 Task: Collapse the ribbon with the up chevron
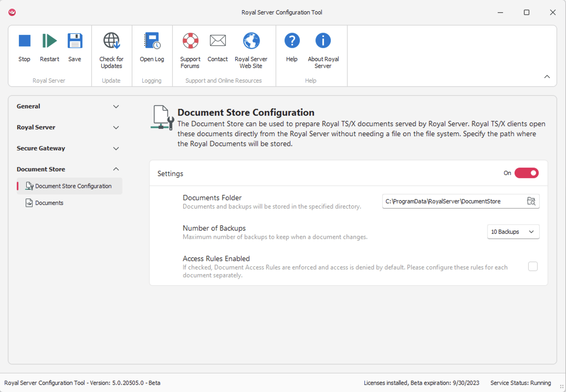[547, 77]
